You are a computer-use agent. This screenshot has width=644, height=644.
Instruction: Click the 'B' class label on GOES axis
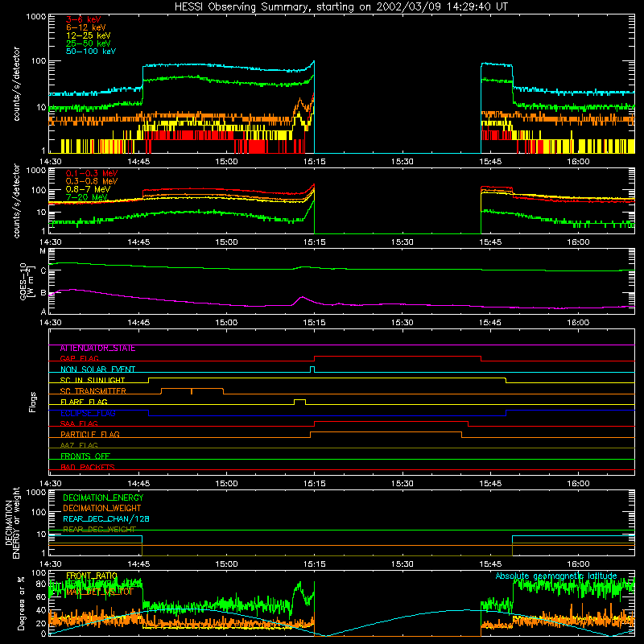pos(43,293)
